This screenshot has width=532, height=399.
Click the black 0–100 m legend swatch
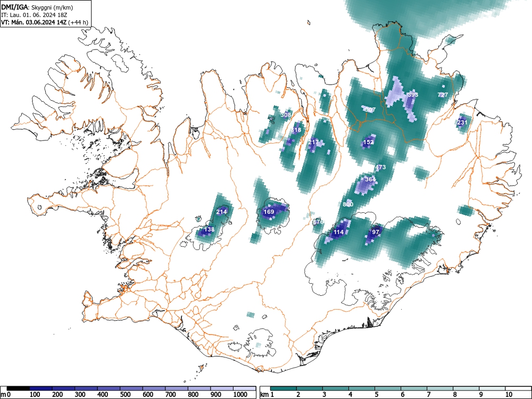[x=18, y=388]
